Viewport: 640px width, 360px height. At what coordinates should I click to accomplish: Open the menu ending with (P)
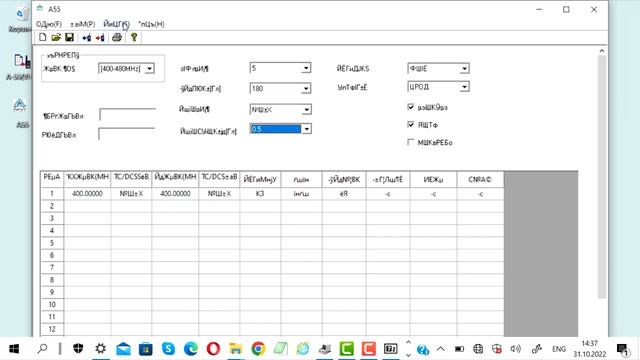[x=82, y=24]
